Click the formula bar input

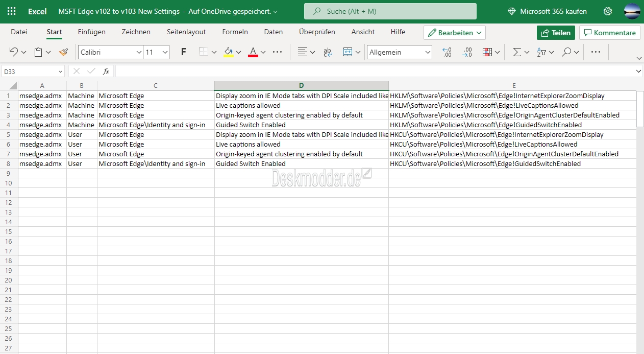(375, 72)
